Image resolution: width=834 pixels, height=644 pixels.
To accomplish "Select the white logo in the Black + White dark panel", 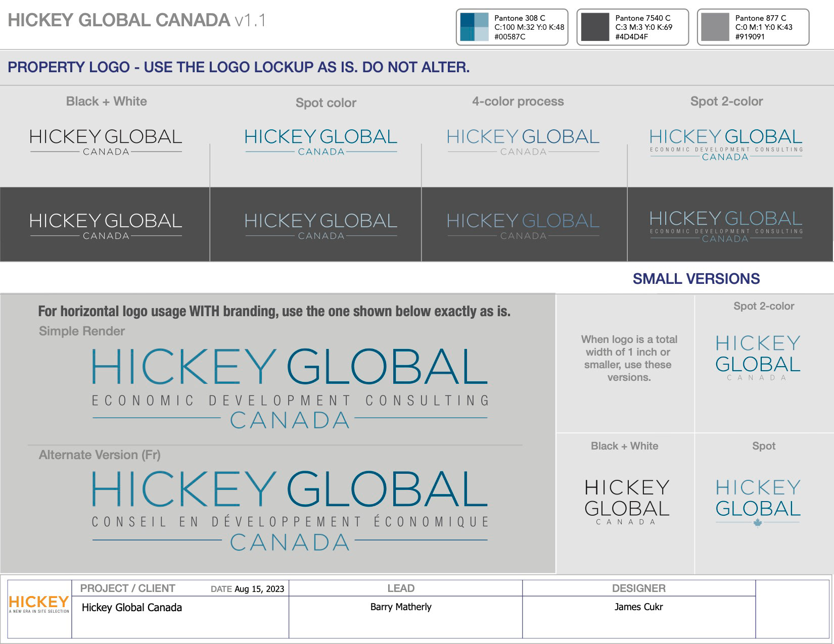I will point(106,226).
